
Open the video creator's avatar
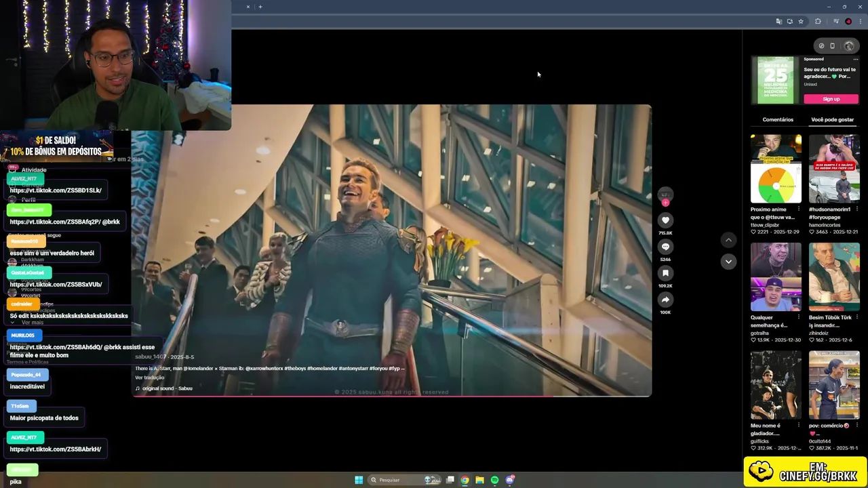tap(665, 194)
